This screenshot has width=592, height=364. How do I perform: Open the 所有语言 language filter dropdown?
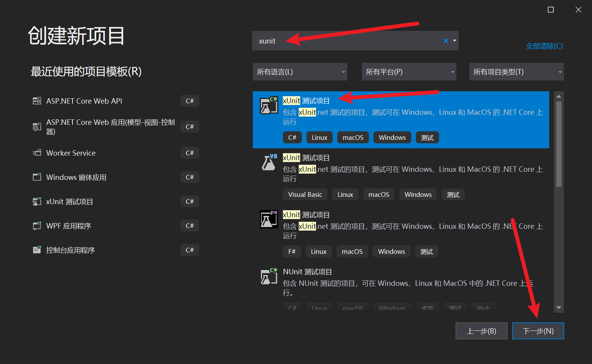tap(300, 72)
